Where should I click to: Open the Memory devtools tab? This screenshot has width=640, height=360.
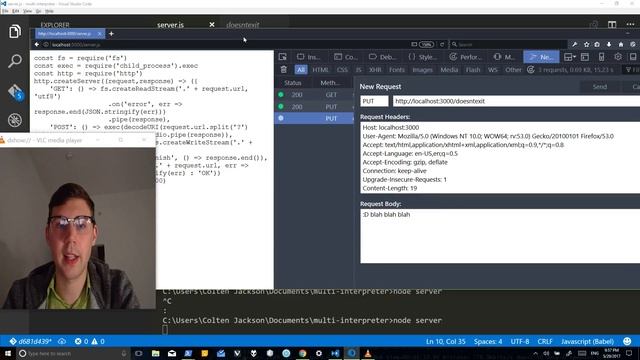504,57
